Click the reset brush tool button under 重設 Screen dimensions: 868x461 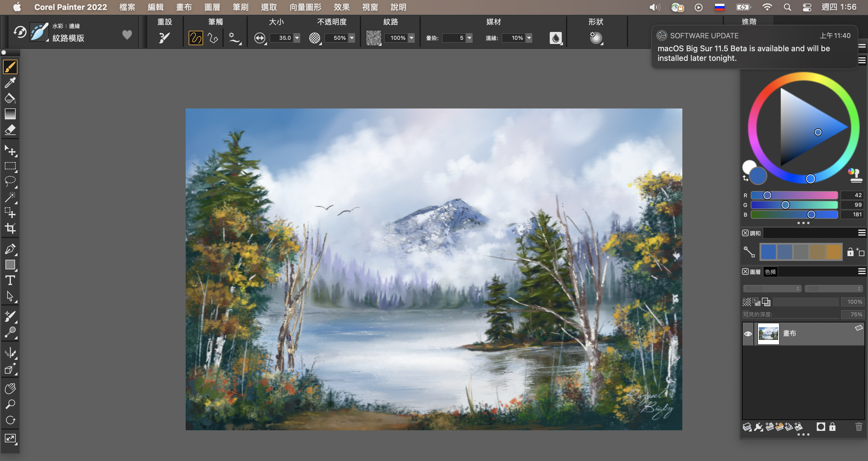(x=164, y=37)
